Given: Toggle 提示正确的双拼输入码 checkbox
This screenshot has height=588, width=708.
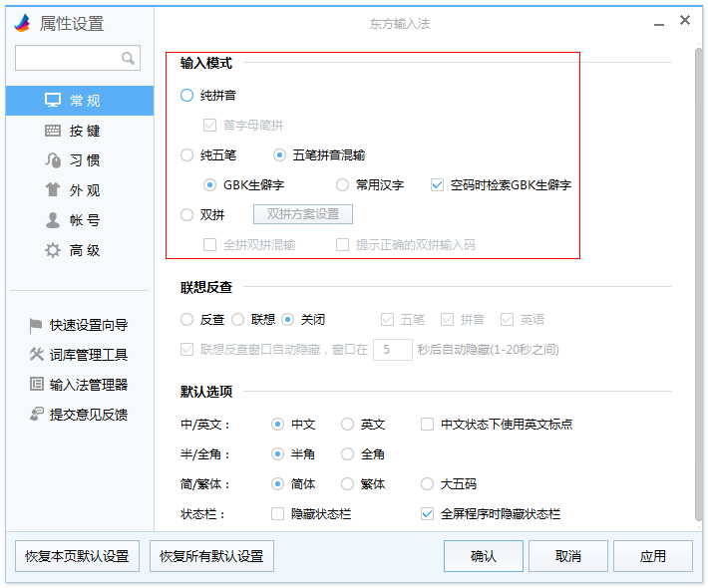Looking at the screenshot, I should pyautogui.click(x=342, y=245).
